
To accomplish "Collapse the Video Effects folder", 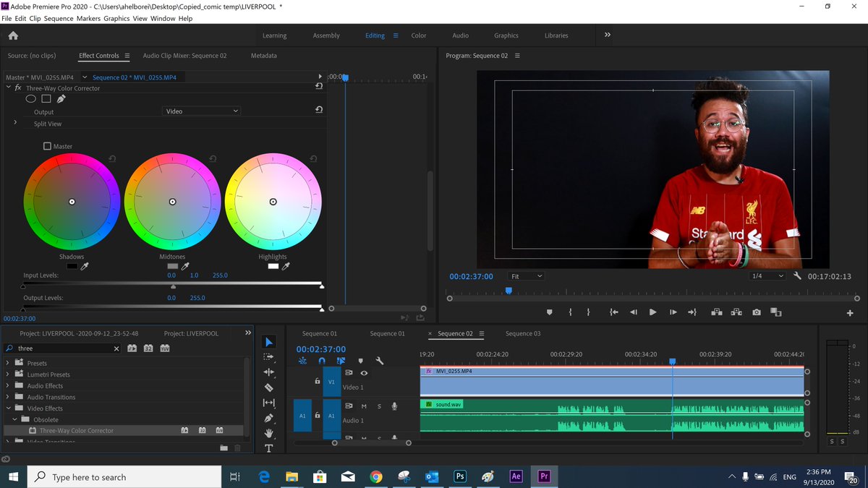I will click(x=8, y=408).
